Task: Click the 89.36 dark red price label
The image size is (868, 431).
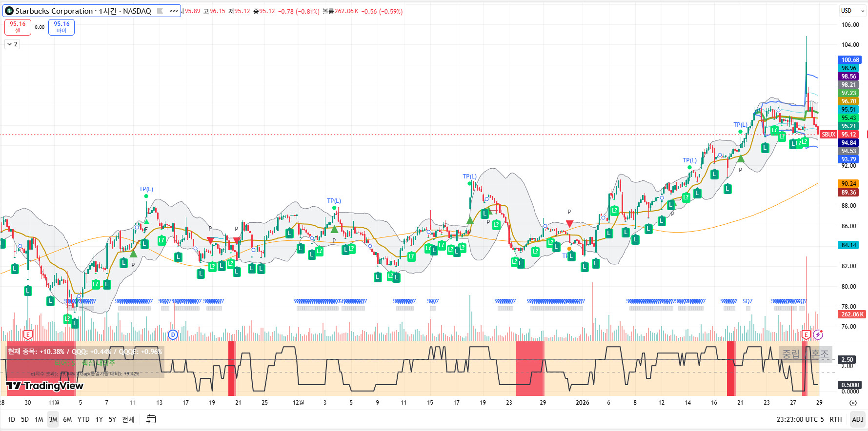Action: pos(848,193)
